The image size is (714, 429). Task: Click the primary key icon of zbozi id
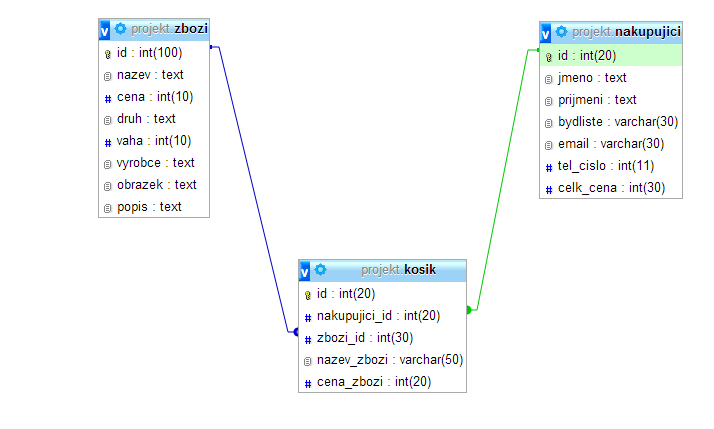click(108, 53)
